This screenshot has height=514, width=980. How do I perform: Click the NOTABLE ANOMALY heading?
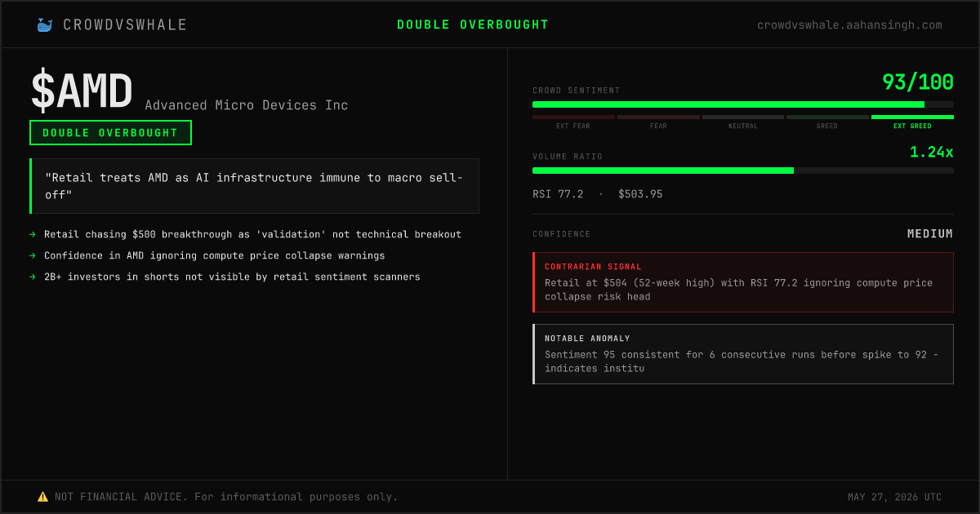tap(588, 339)
